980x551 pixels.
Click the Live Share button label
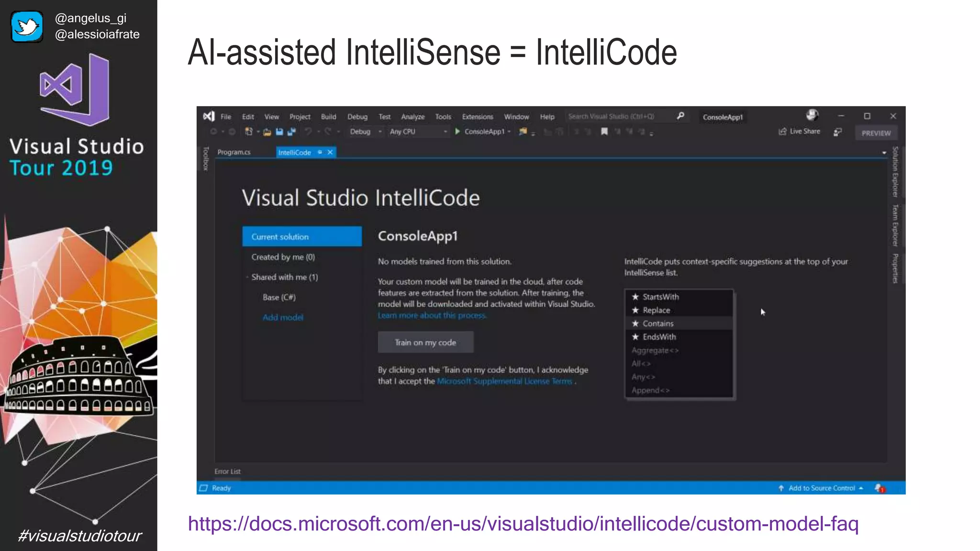(x=805, y=131)
